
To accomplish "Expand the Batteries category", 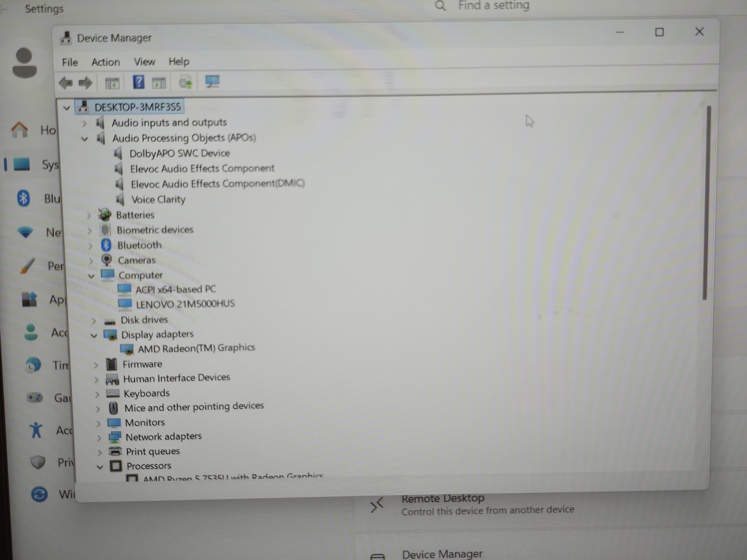I will pyautogui.click(x=88, y=216).
